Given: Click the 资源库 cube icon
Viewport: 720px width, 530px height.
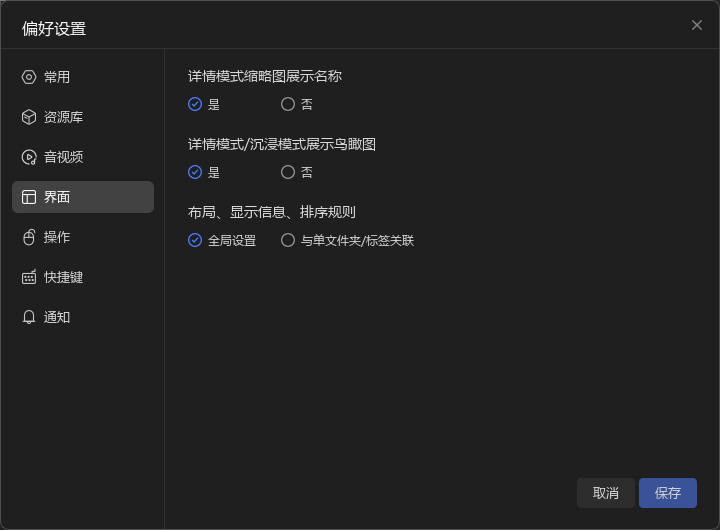Looking at the screenshot, I should click(29, 117).
